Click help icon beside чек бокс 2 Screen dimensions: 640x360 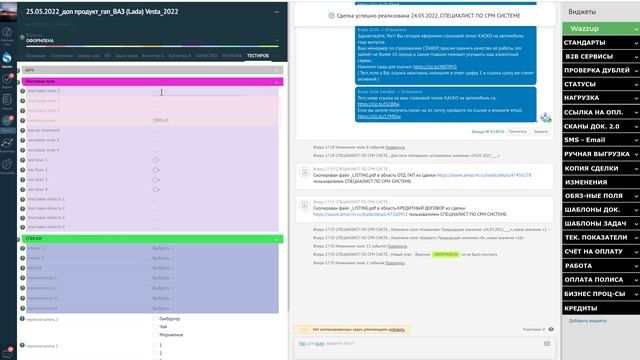click(22, 170)
